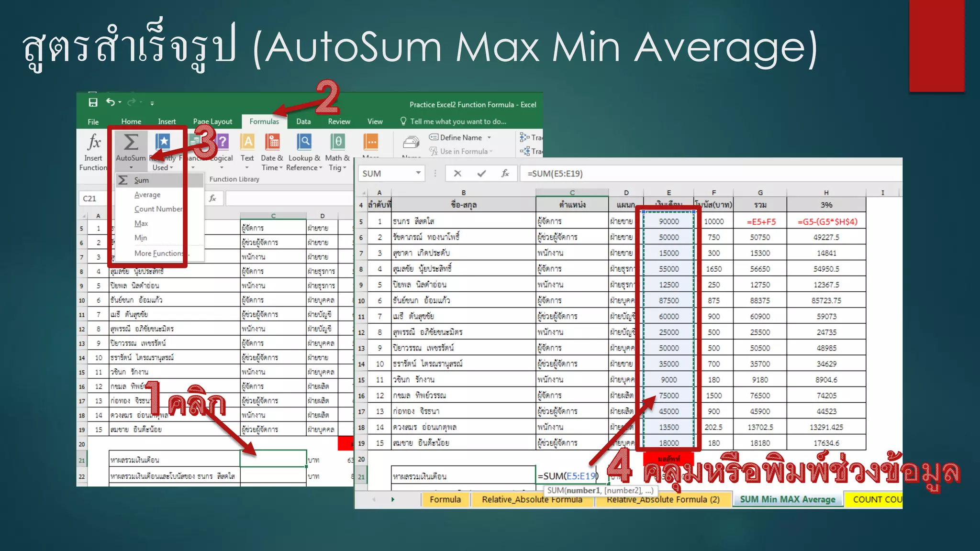Expand the Math & Trig dropdown arrow
980x551 pixels.
345,168
